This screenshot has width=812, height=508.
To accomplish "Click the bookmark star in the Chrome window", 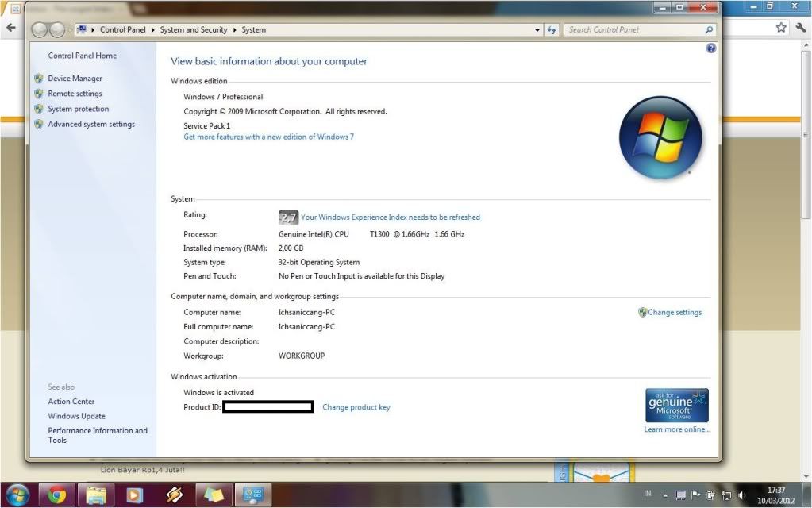I will pyautogui.click(x=781, y=28).
